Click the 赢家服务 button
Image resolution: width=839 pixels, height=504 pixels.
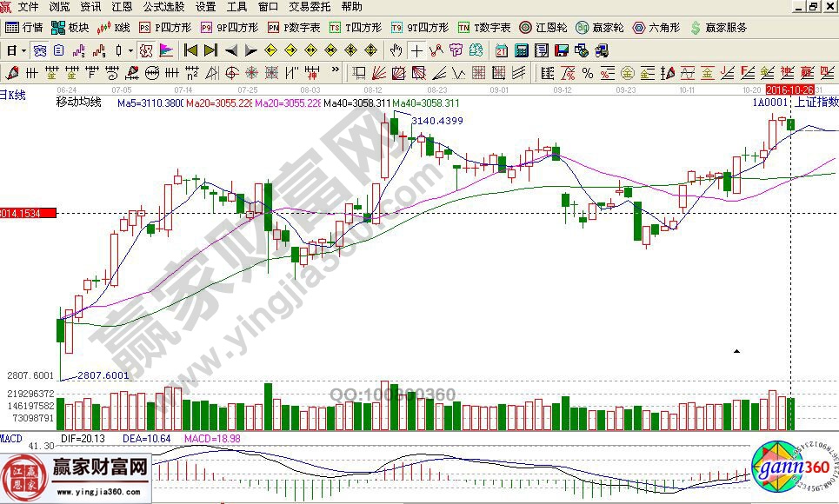719,28
